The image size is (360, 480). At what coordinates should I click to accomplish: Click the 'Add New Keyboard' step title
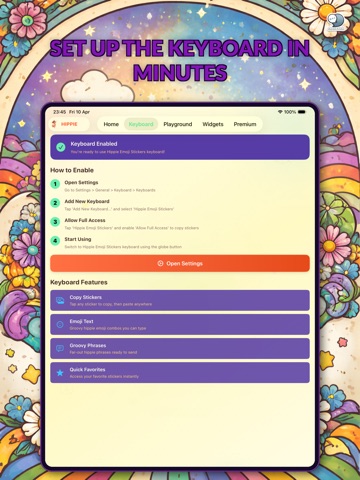point(87,201)
